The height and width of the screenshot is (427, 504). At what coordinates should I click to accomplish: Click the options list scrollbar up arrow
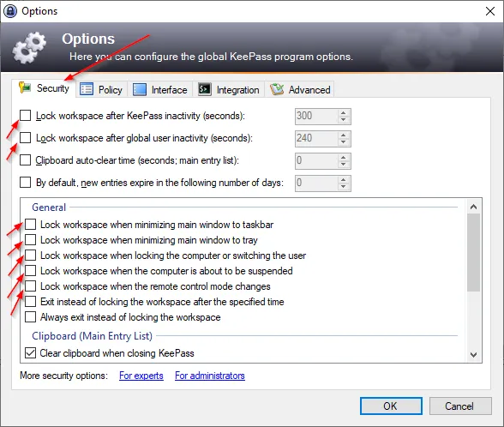click(x=473, y=207)
